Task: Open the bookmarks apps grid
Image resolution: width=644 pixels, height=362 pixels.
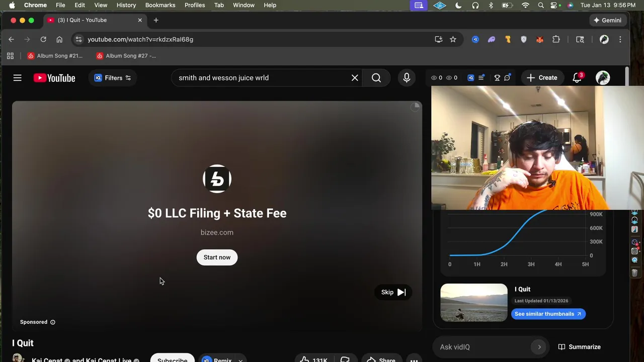Action: pyautogui.click(x=10, y=56)
